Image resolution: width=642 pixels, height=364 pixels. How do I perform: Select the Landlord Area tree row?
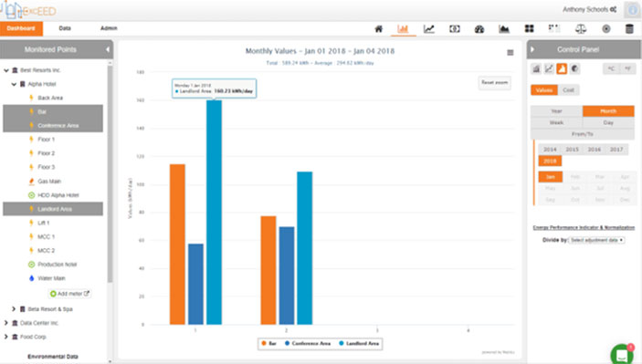(x=53, y=209)
